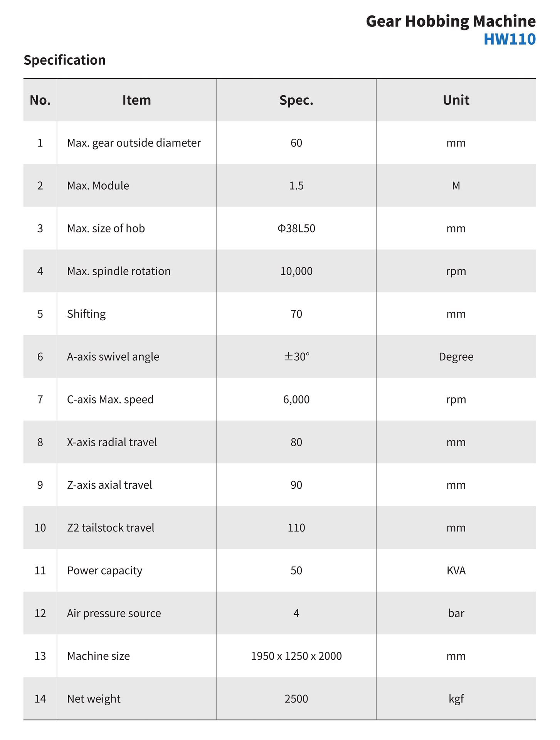Image resolution: width=560 pixels, height=740 pixels.
Task: Select the "Z2 tailstock travel" item
Action: (111, 528)
